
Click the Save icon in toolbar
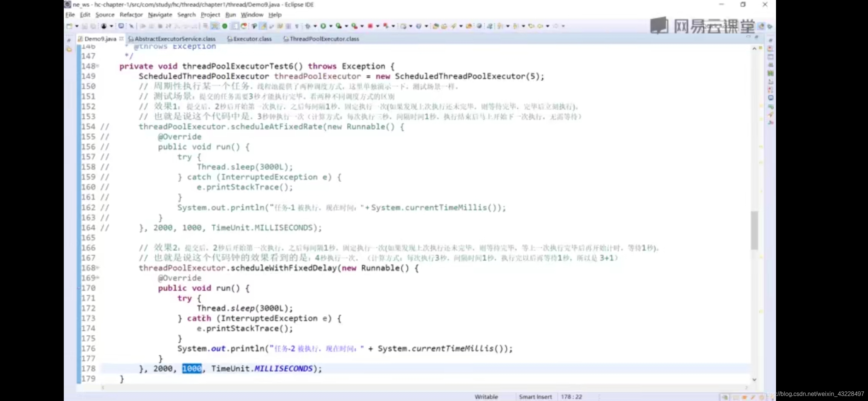pos(85,26)
